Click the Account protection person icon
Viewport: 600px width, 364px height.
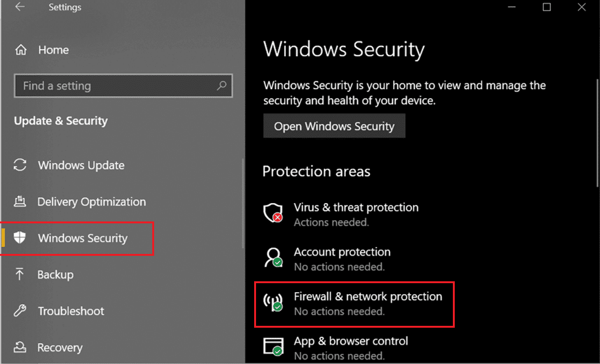tap(273, 257)
